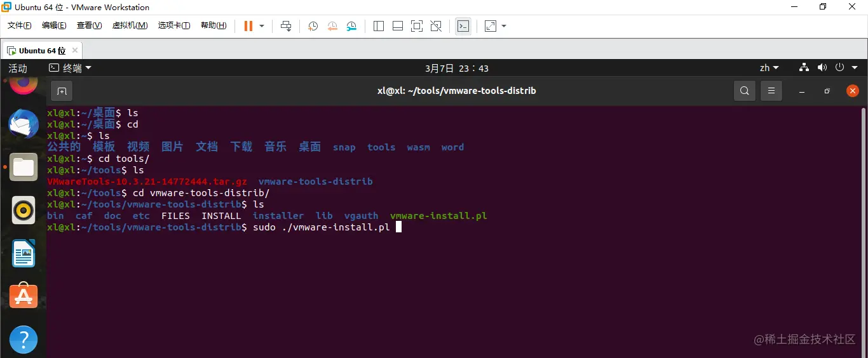The image size is (868, 358).
Task: Revert to previous snapshot icon
Action: coord(332,26)
